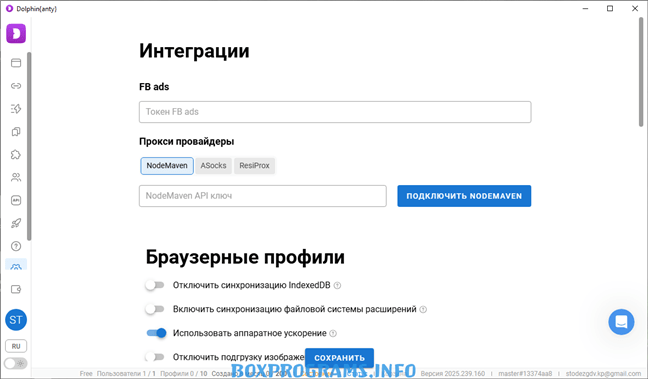Viewport: 648px width, 379px height.
Task: Click the Free plan label
Action: [x=86, y=374]
